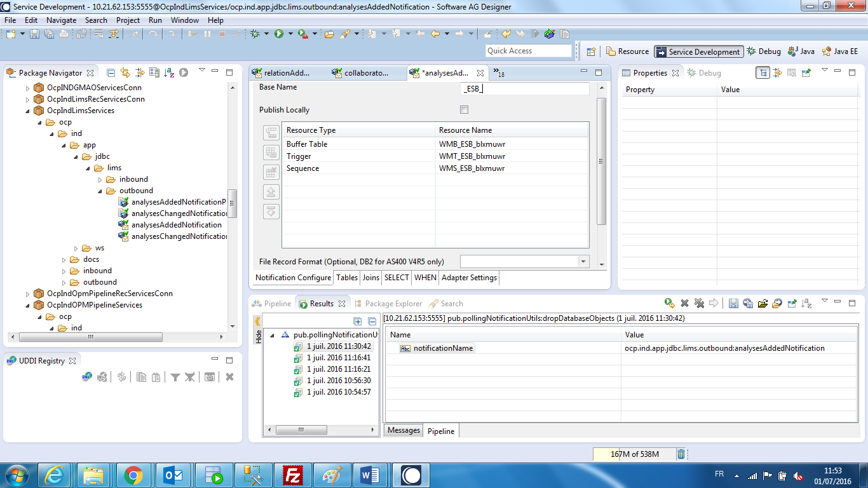
Task: Show hidden editor tabs list (18)
Action: pos(499,73)
